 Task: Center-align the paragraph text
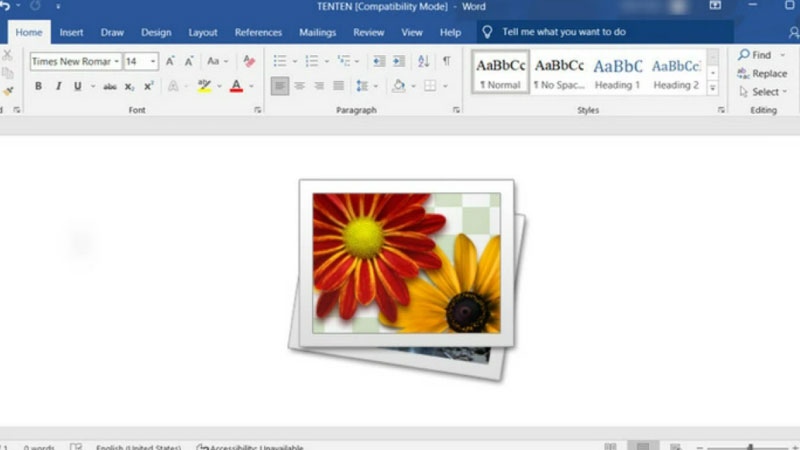click(300, 86)
